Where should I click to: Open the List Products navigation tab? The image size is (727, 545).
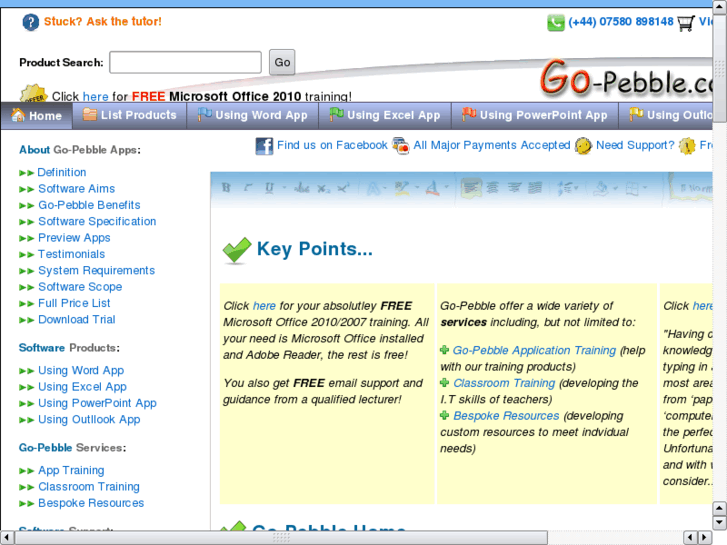[129, 115]
